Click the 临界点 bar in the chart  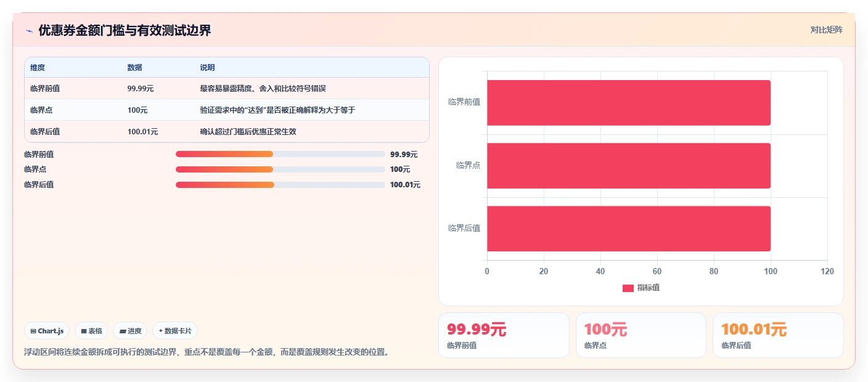pos(629,166)
